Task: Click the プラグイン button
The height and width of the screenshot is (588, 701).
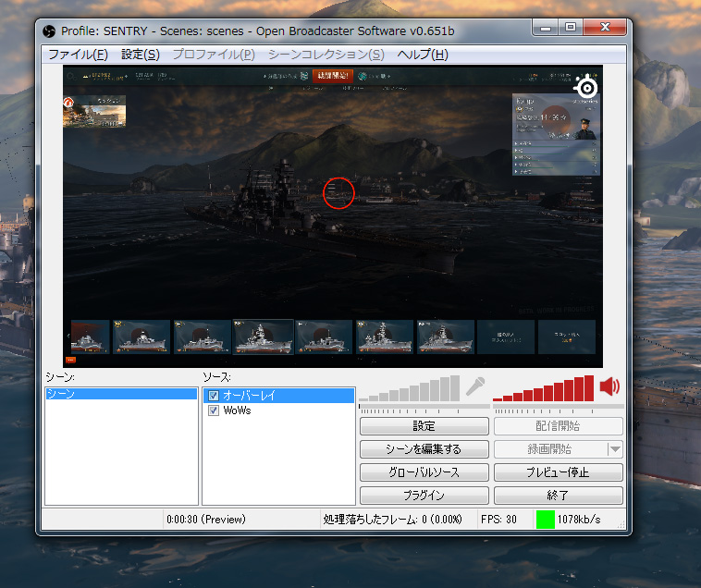Action: [x=424, y=495]
